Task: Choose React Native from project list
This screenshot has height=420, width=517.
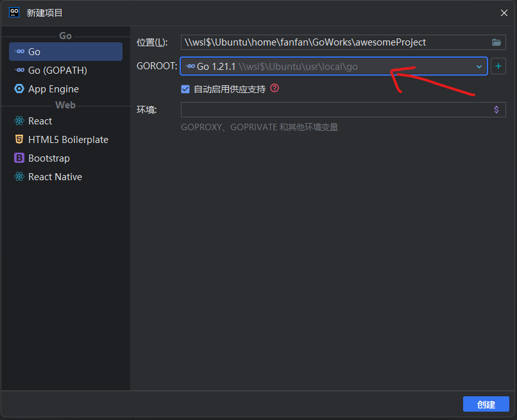Action: tap(55, 176)
